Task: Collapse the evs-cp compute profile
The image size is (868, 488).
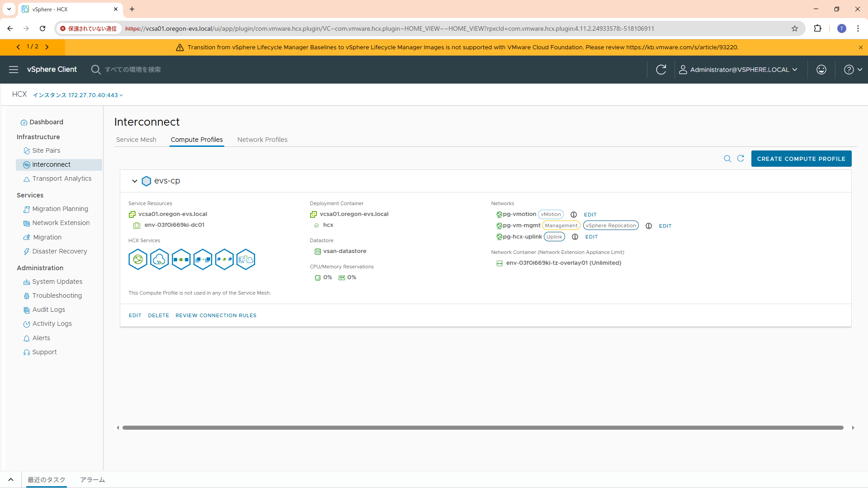Action: (134, 181)
